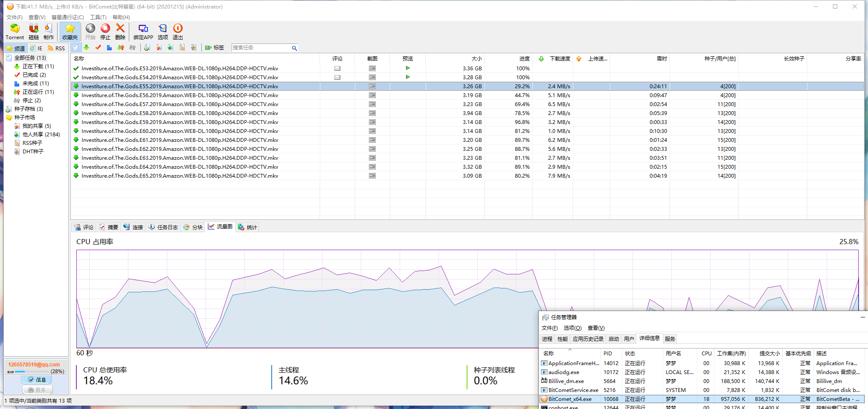
Task: Click the 制作 make-torrent icon
Action: coord(49,32)
